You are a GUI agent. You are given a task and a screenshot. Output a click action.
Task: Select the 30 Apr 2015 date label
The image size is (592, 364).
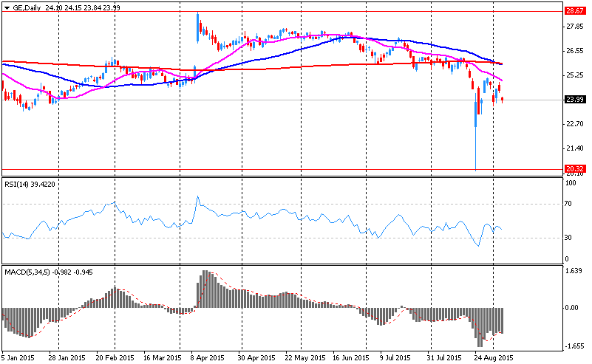coord(256,357)
